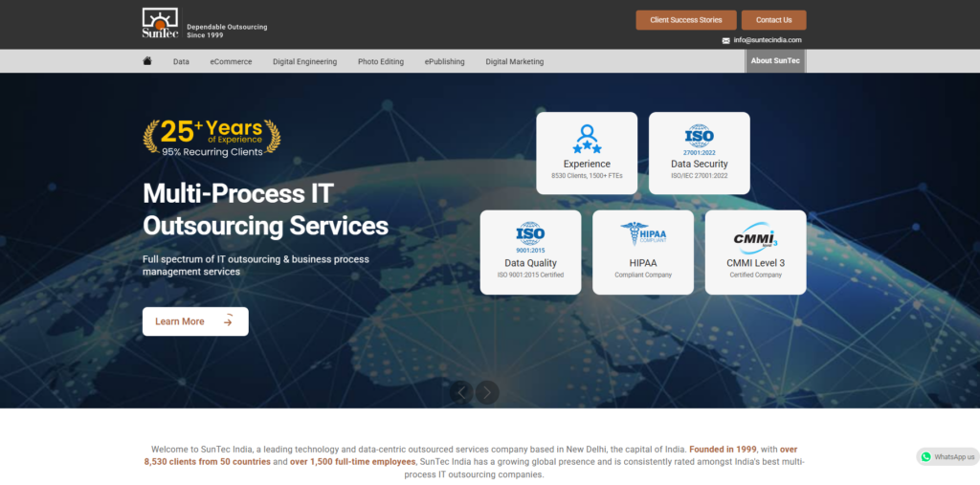Select the ISO 27001:2022 Data Security icon

(699, 139)
